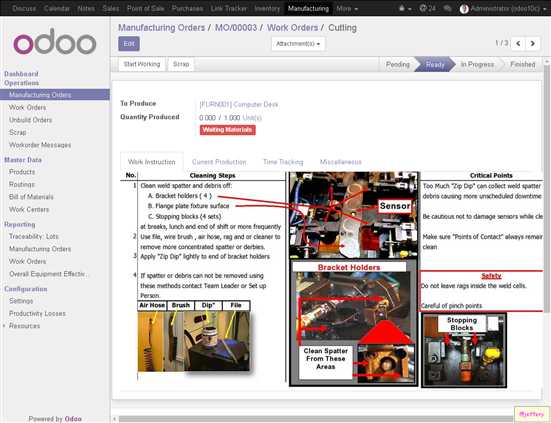The height and width of the screenshot is (423, 551).
Task: Open the Attachment(s) dropdown
Action: tap(298, 44)
